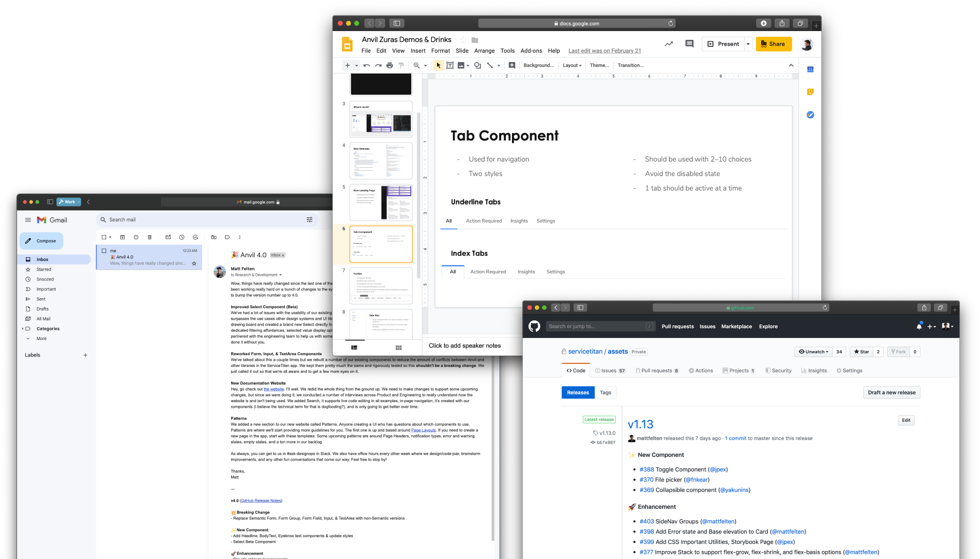
Task: Click the Draft a new release button
Action: click(x=891, y=392)
